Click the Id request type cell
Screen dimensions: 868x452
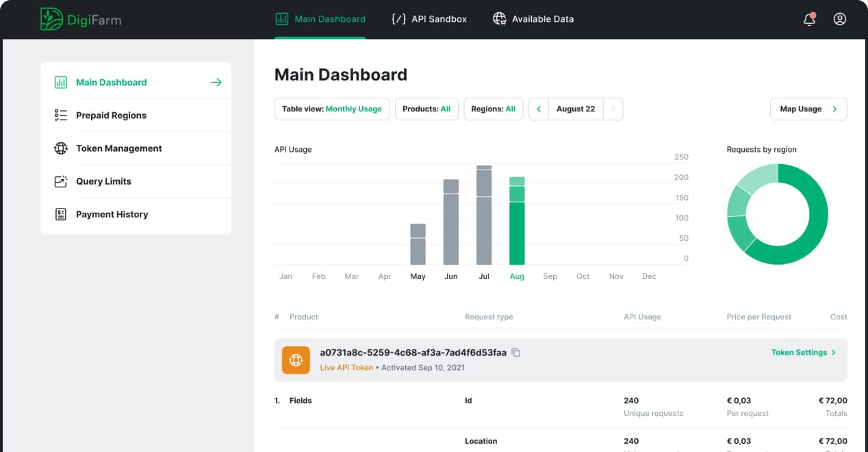coord(468,401)
